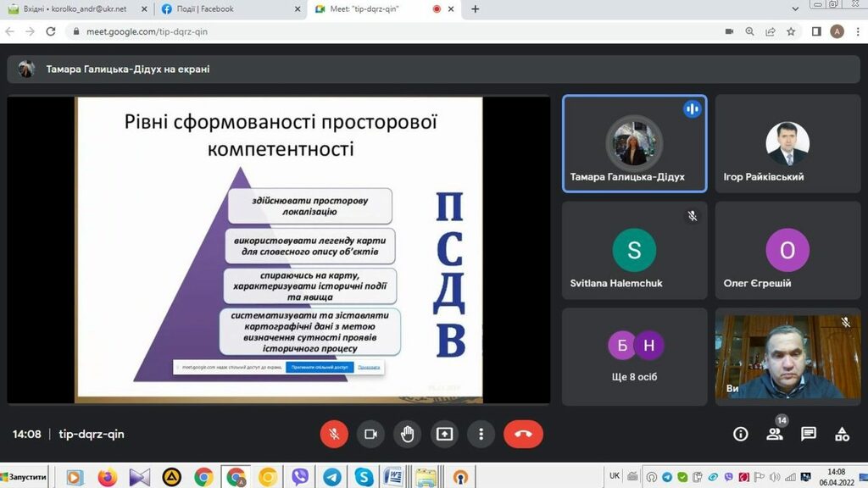Open meeting details info icon
868x488 pixels.
740,434
